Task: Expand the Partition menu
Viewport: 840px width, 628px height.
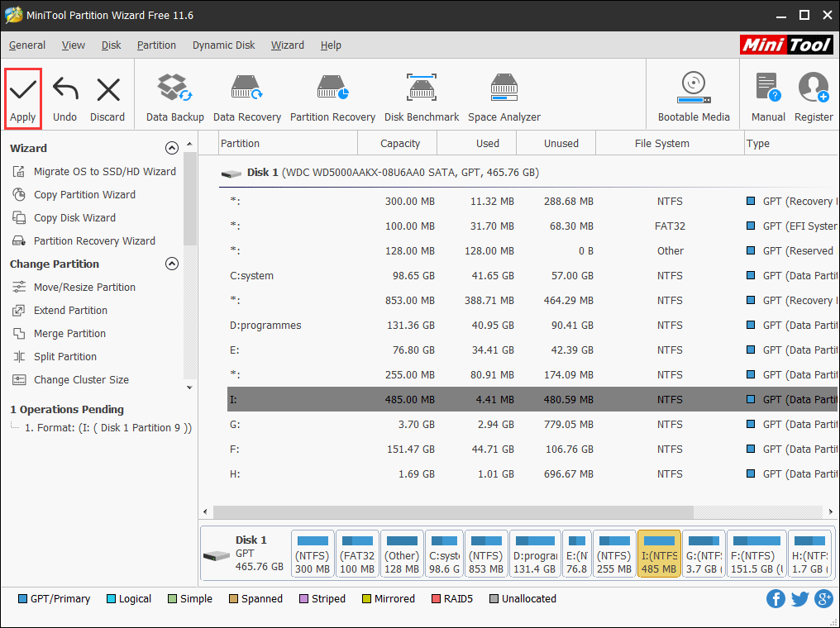Action: point(156,45)
